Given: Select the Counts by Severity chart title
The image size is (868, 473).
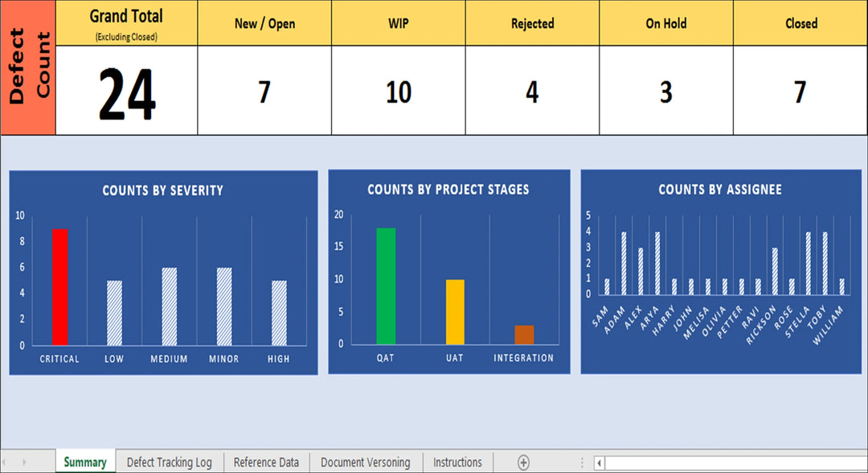Looking at the screenshot, I should (162, 190).
